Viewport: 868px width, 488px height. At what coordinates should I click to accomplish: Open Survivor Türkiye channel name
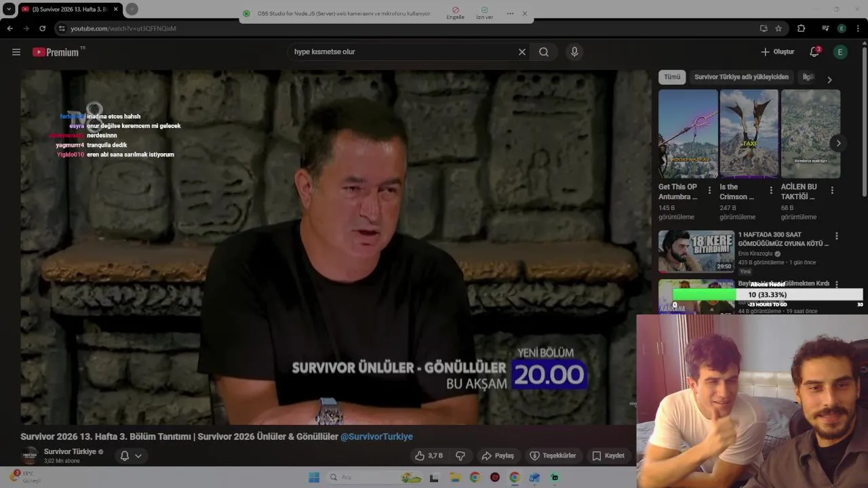(70, 451)
